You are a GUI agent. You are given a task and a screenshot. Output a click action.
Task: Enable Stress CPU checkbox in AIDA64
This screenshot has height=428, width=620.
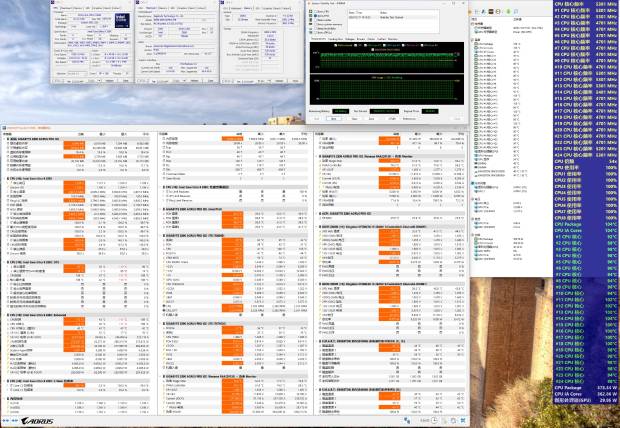click(316, 11)
